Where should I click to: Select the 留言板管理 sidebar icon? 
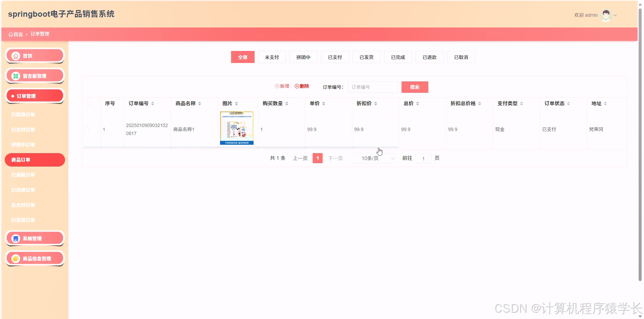(x=15, y=75)
